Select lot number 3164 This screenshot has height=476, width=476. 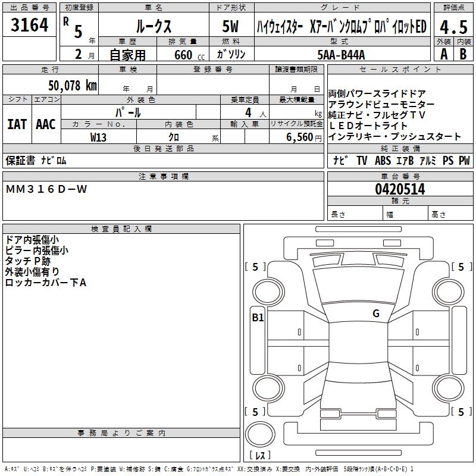(29, 26)
